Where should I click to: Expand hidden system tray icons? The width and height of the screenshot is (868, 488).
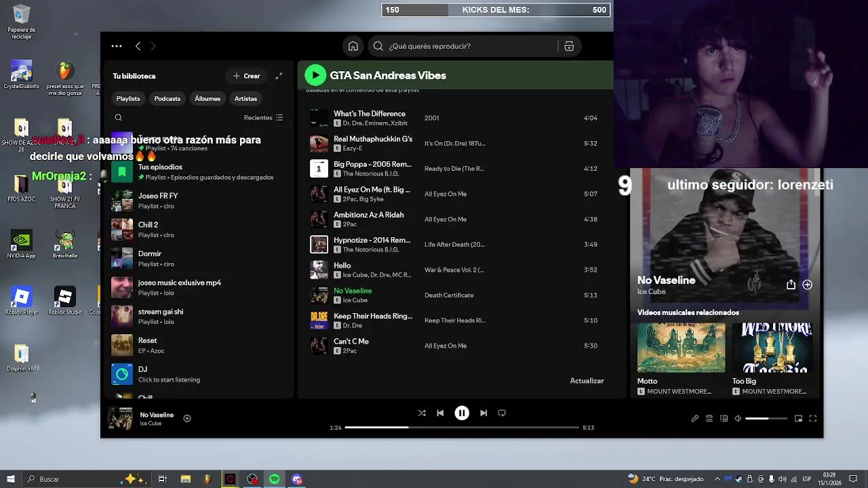pos(717,479)
